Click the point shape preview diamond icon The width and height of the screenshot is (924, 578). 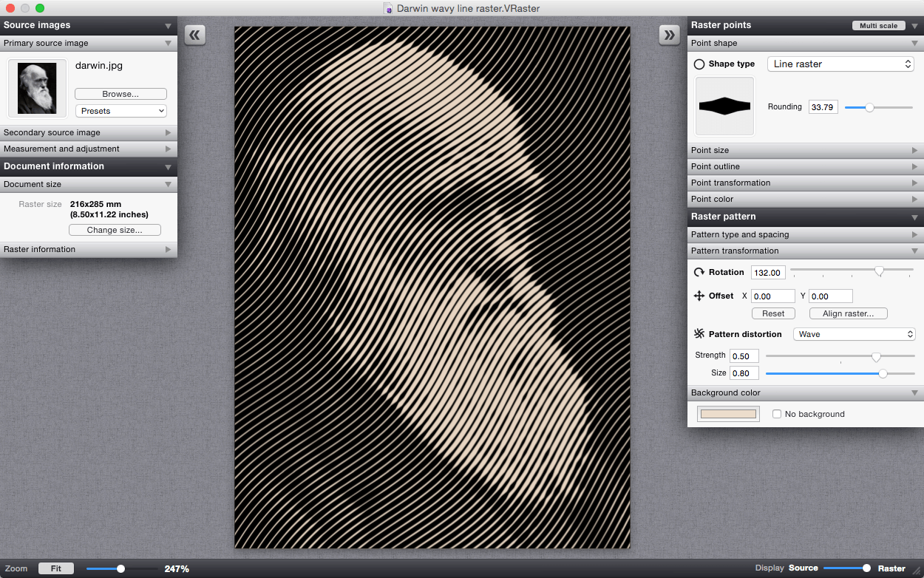click(724, 105)
